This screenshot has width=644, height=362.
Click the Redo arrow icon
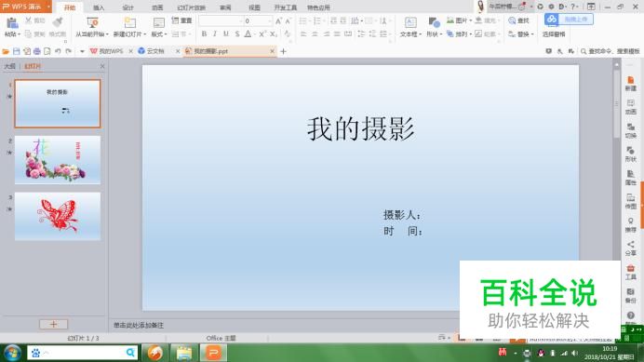(x=69, y=51)
